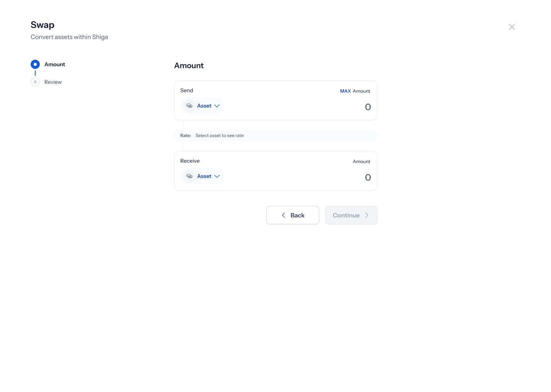Go back with the Back button
This screenshot has height=392, width=551.
pyautogui.click(x=293, y=215)
